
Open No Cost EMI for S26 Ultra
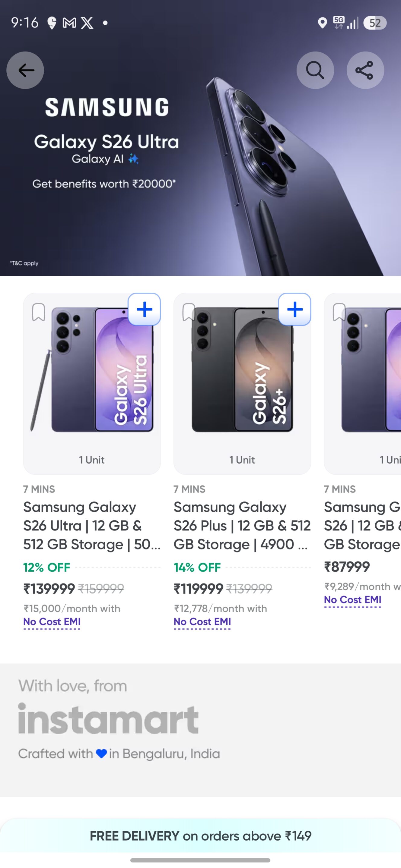pos(52,622)
